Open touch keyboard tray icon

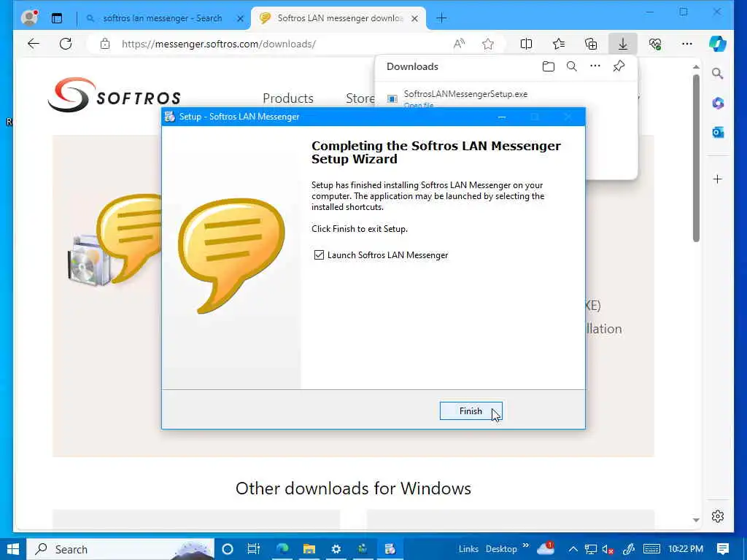pyautogui.click(x=651, y=549)
